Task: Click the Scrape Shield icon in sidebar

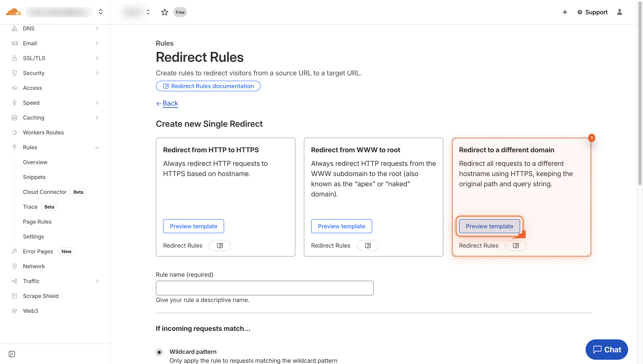Action: pos(14,296)
